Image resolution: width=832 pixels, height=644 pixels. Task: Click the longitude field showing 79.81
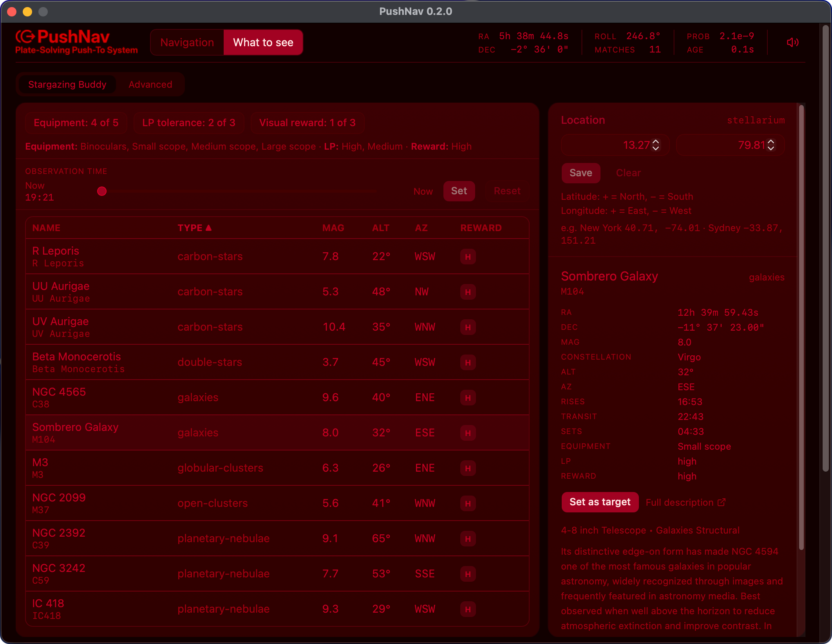tap(731, 145)
